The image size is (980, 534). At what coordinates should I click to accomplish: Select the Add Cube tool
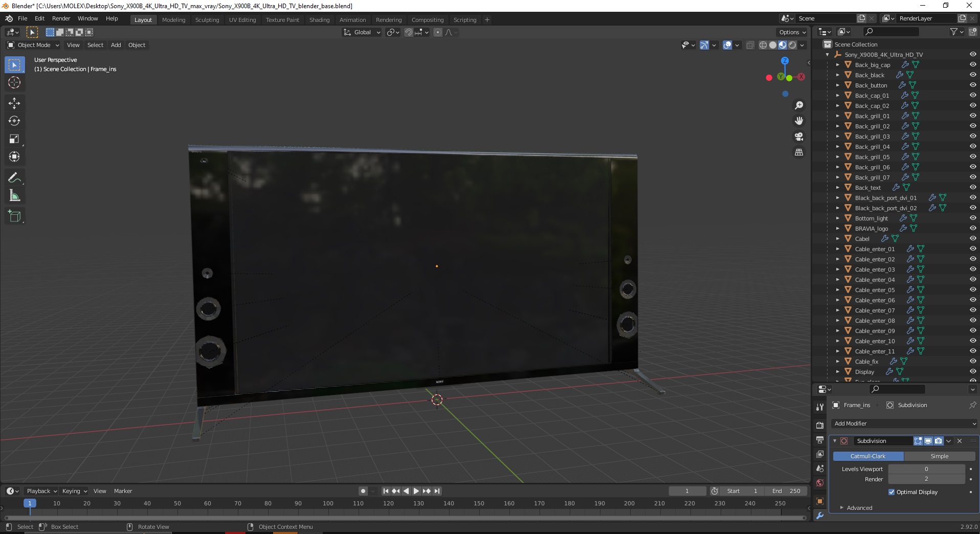[x=14, y=216]
